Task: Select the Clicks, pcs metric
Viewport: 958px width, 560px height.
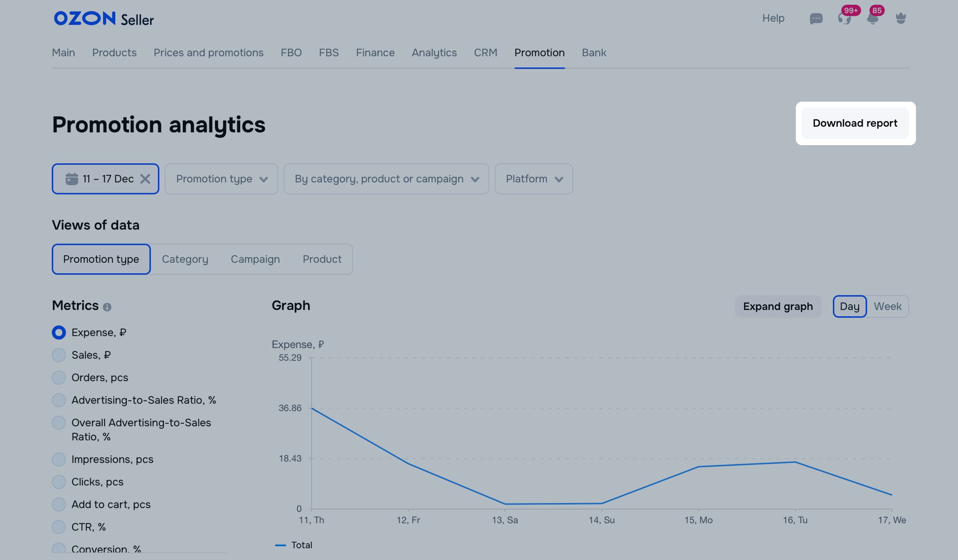Action: pyautogui.click(x=59, y=482)
